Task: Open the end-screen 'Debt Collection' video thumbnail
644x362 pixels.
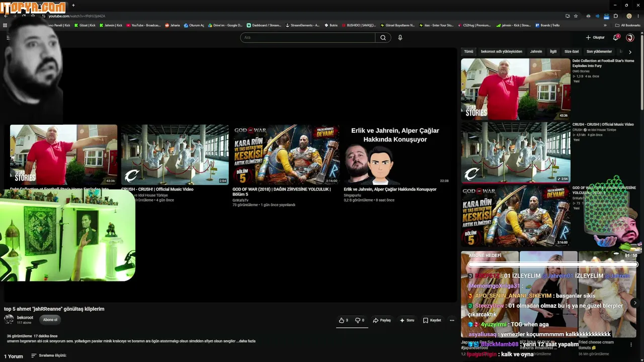Action: [x=63, y=154]
